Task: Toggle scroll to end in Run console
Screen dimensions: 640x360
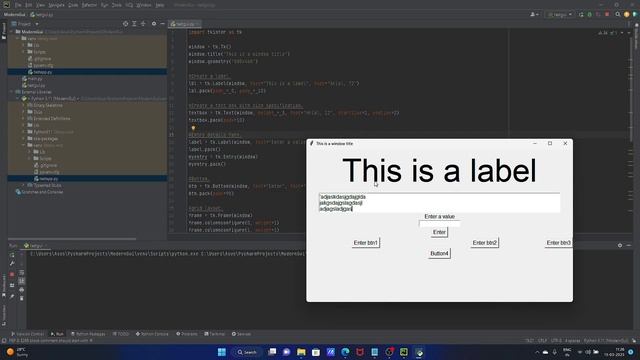Action: (x=22, y=281)
